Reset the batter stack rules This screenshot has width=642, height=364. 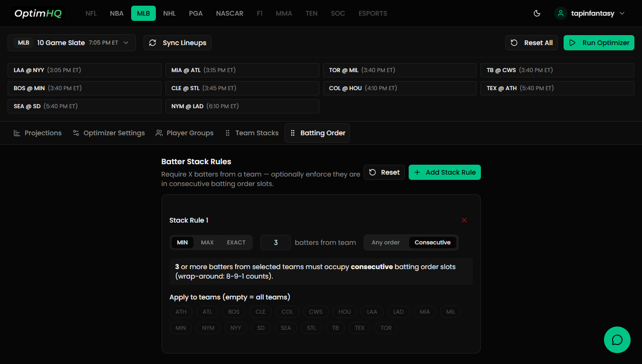[384, 172]
